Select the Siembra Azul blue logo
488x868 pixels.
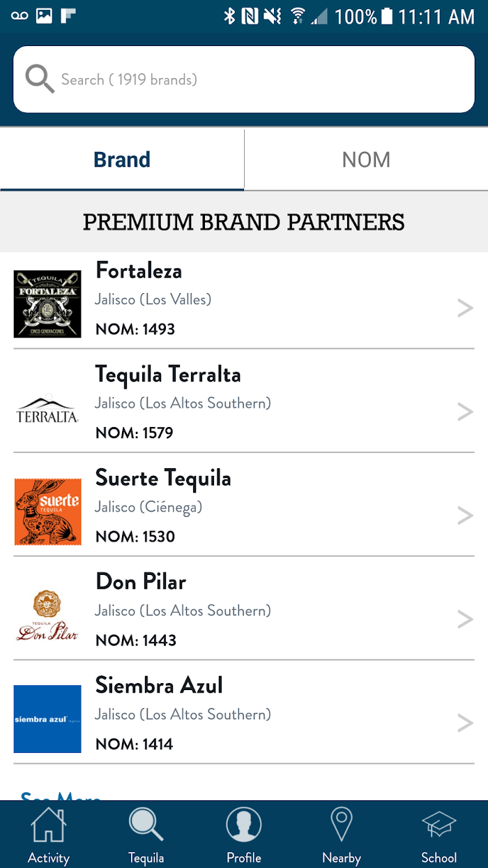(47, 719)
